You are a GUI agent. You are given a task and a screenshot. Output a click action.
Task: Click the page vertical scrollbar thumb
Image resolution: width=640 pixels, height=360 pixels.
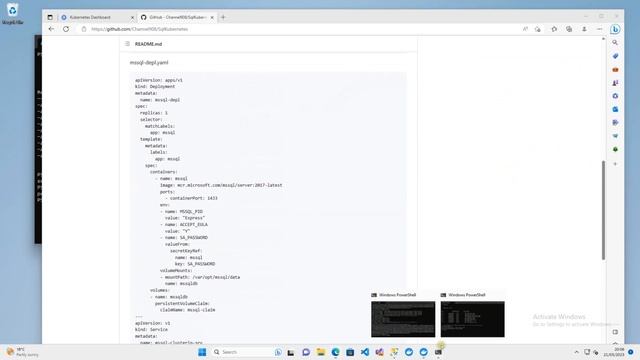[x=603, y=210]
